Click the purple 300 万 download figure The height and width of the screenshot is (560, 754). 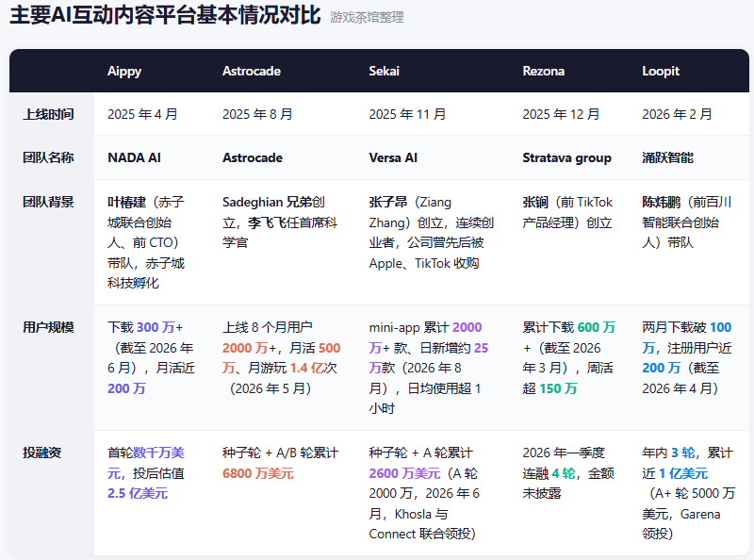click(x=156, y=327)
